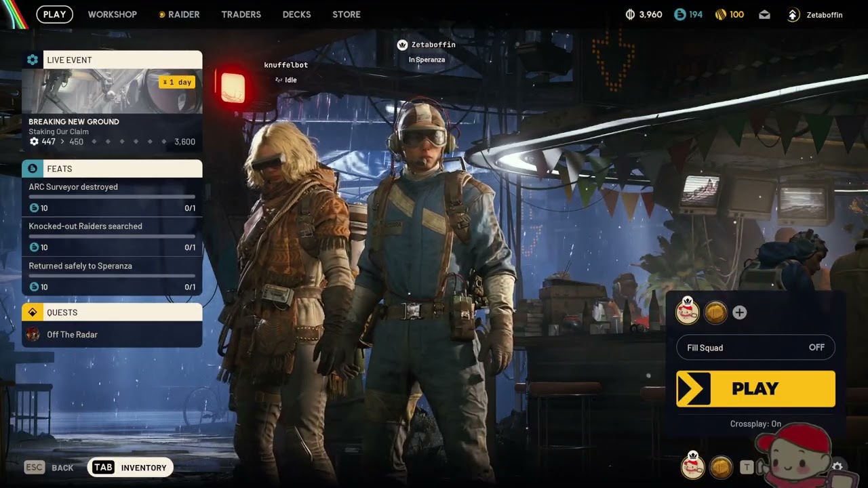Image resolution: width=868 pixels, height=488 pixels.
Task: Open the RAIDER tab
Action: pyautogui.click(x=179, y=14)
